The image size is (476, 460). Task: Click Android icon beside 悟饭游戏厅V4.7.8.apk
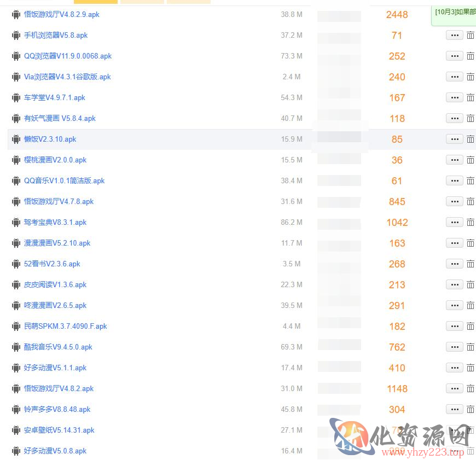pos(16,202)
